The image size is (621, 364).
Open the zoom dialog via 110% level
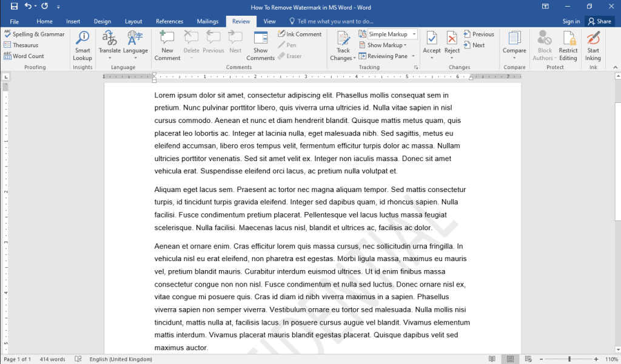pos(611,359)
